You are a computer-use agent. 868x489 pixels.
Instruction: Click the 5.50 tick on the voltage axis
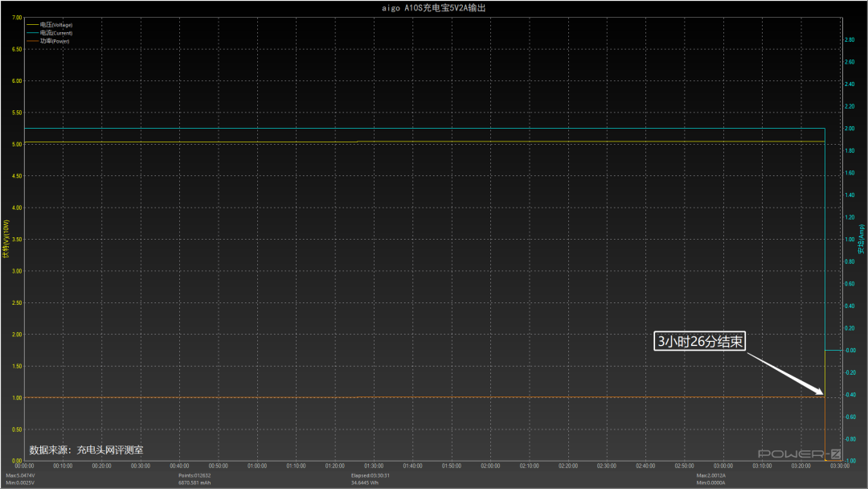[x=17, y=113]
